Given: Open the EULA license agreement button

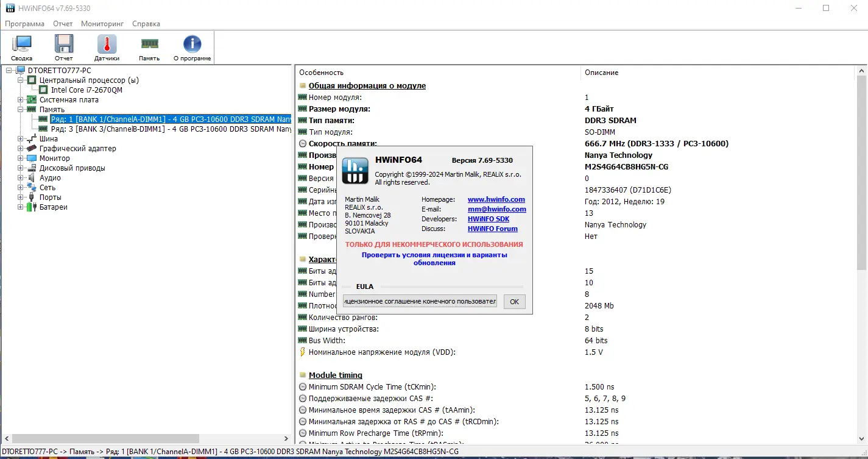Looking at the screenshot, I should pyautogui.click(x=420, y=301).
